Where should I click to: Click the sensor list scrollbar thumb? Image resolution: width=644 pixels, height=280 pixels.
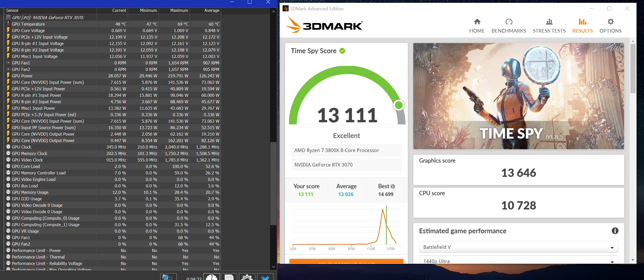[273, 183]
